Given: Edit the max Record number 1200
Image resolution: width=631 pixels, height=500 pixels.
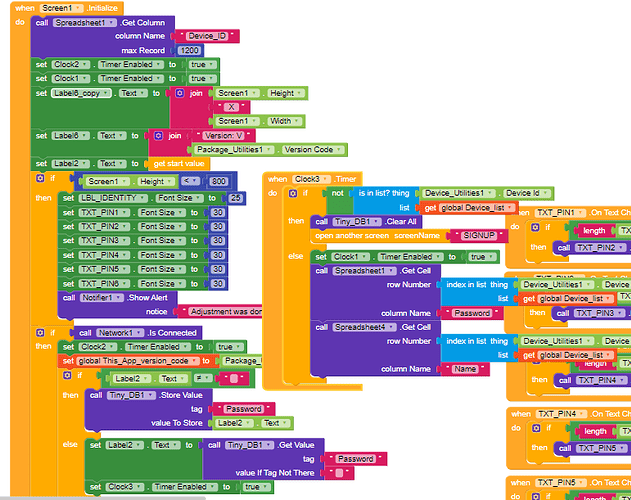Looking at the screenshot, I should (x=190, y=51).
